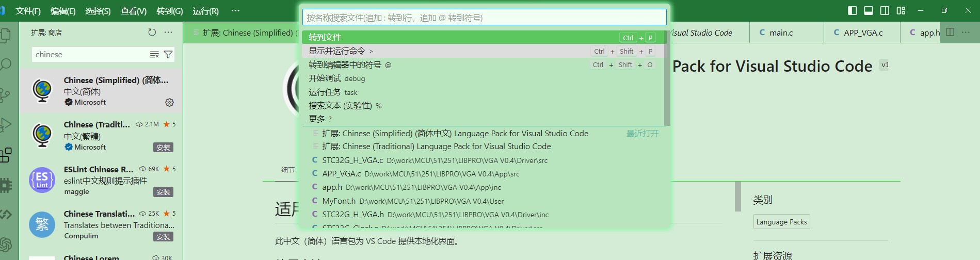Open the Run and Debug view icon
The width and height of the screenshot is (980, 260).
(x=5, y=125)
